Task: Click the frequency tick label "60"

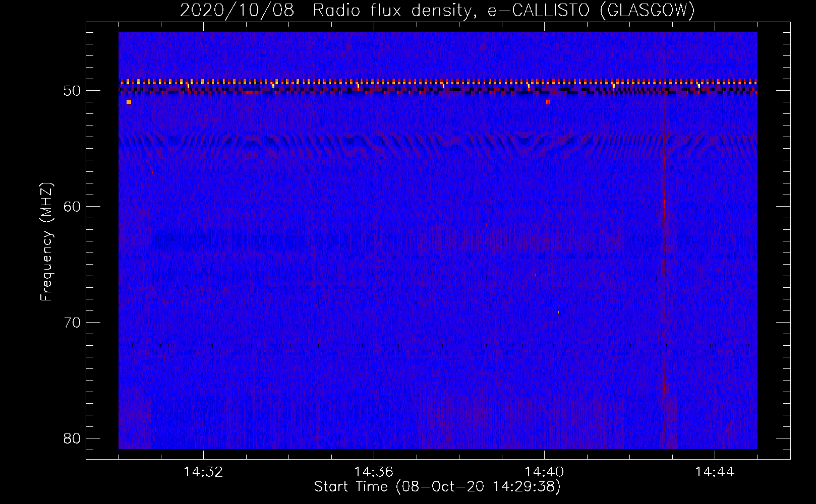Action: point(73,207)
